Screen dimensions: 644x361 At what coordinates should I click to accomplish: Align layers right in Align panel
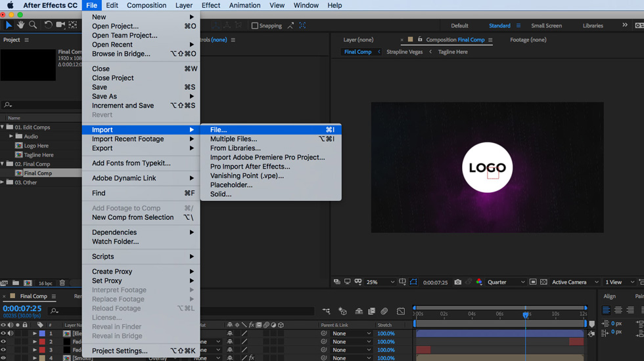[630, 310]
